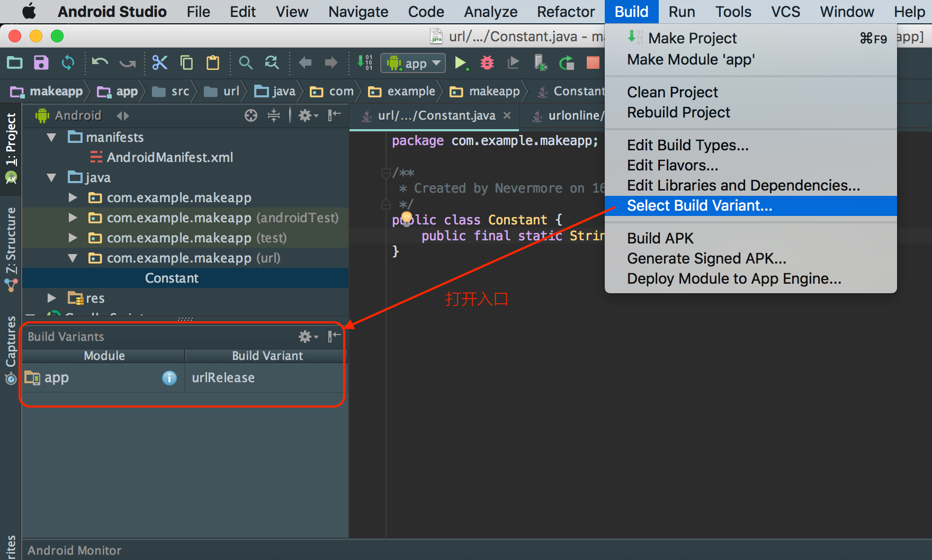
Task: Save all using the floppy disk icon
Action: [41, 63]
